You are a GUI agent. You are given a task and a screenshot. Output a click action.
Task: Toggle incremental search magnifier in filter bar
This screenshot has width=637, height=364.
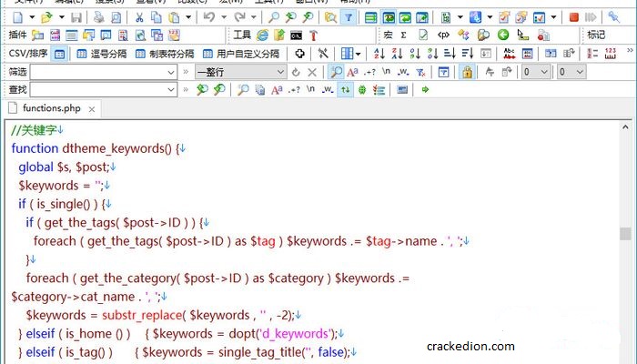336,72
